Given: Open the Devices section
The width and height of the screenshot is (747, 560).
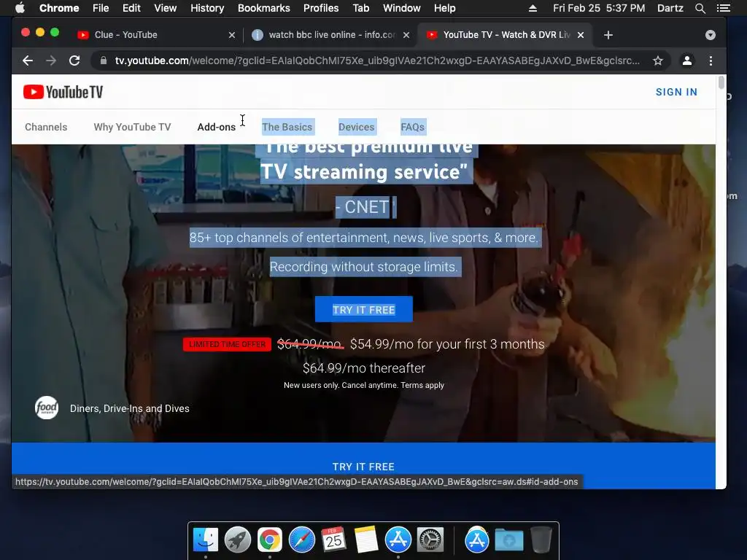Looking at the screenshot, I should pyautogui.click(x=356, y=127).
